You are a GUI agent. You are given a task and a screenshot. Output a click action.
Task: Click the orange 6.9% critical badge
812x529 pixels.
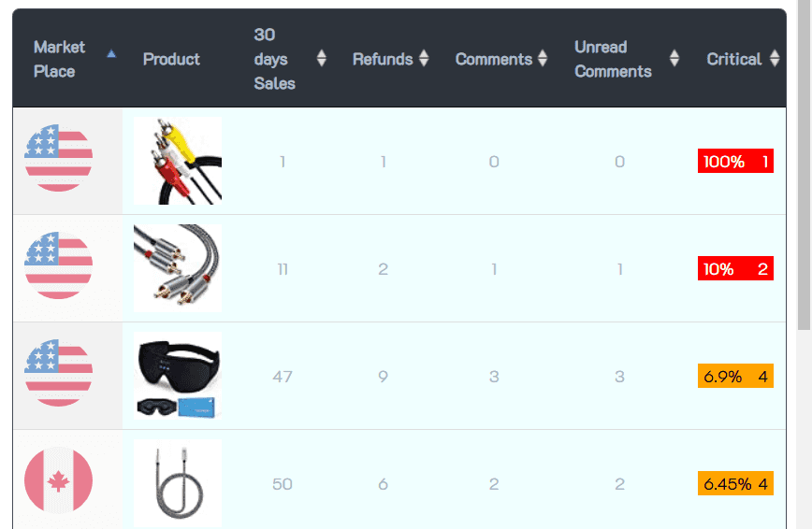(735, 377)
